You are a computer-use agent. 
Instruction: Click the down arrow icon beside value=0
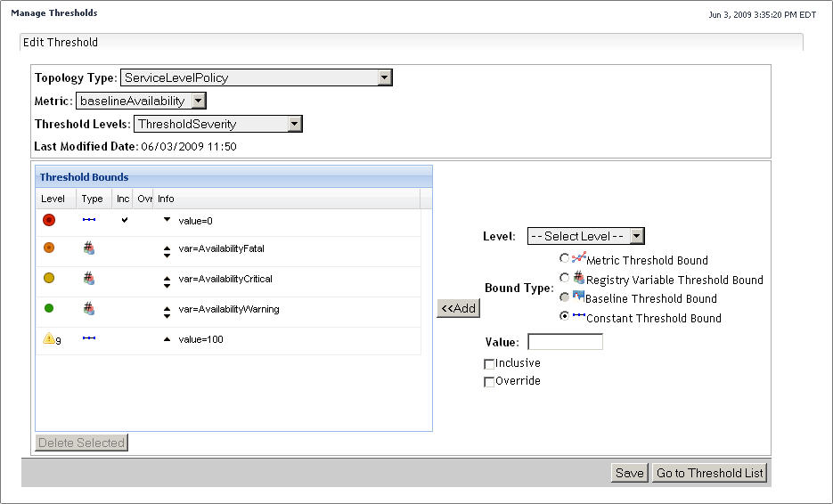point(167,219)
